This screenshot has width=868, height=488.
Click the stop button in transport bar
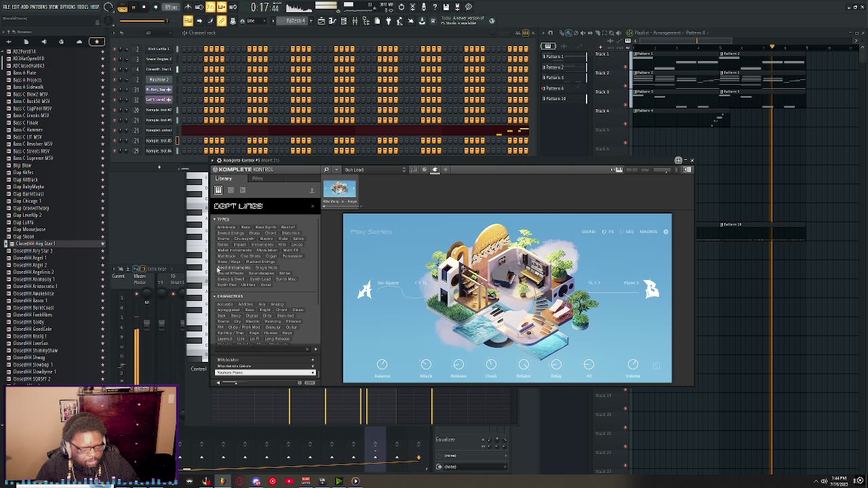pyautogui.click(x=144, y=7)
